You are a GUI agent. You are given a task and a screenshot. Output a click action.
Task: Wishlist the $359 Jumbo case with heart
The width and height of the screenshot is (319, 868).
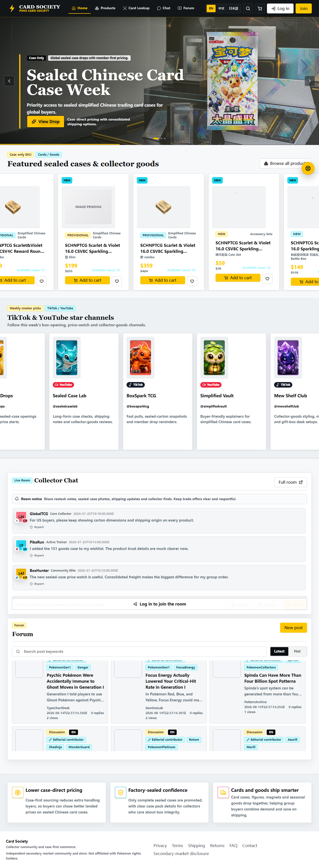click(x=192, y=281)
